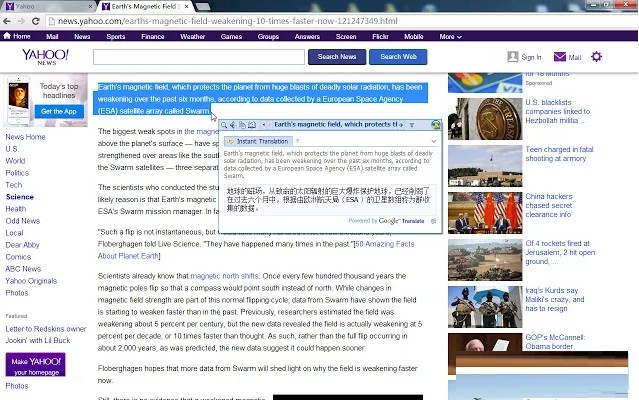
Task: Open the popup main menu funnel icon
Action: pos(412,125)
